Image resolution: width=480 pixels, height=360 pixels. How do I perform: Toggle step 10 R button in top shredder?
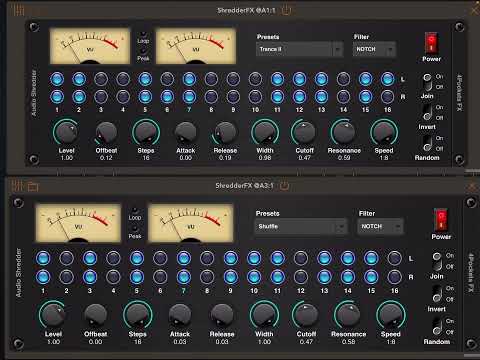(255, 97)
